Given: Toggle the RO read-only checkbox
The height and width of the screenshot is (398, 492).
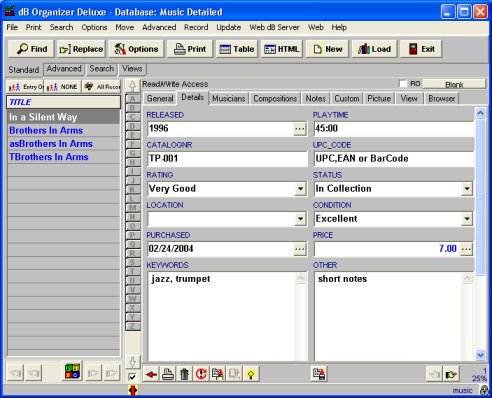Looking at the screenshot, I should click(x=403, y=84).
